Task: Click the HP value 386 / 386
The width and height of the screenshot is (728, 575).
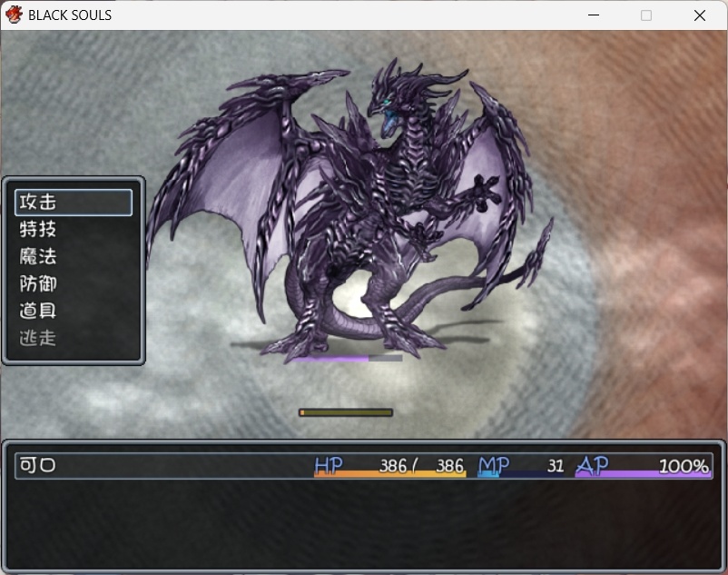Action: click(421, 465)
